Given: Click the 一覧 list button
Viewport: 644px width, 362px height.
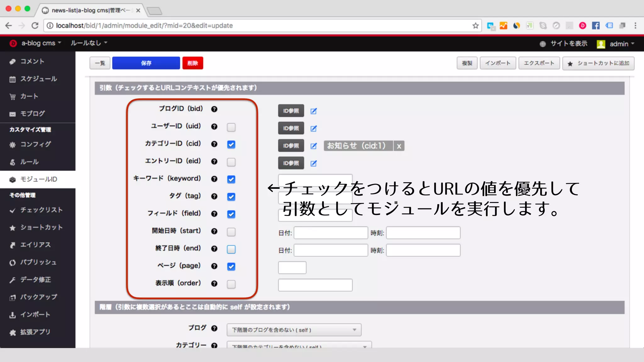Looking at the screenshot, I should (x=100, y=63).
